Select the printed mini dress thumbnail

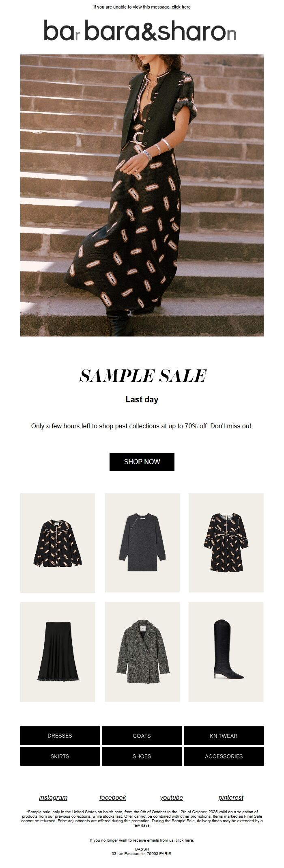click(x=226, y=543)
